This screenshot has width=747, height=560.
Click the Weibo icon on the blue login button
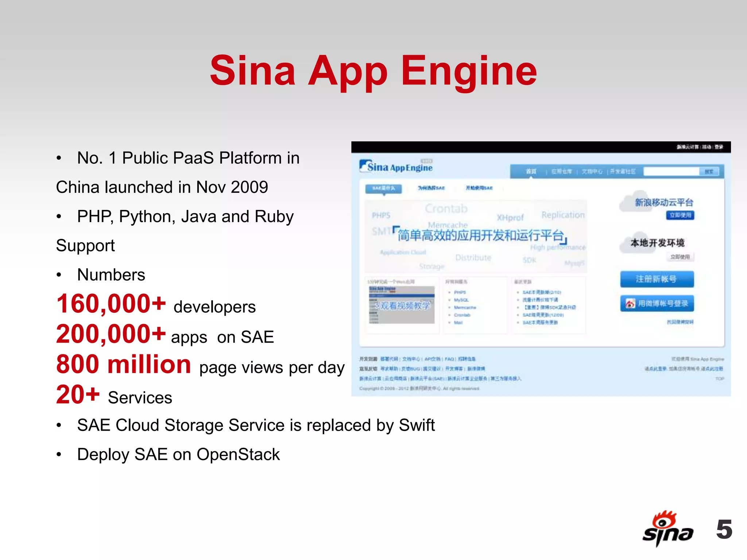(630, 303)
